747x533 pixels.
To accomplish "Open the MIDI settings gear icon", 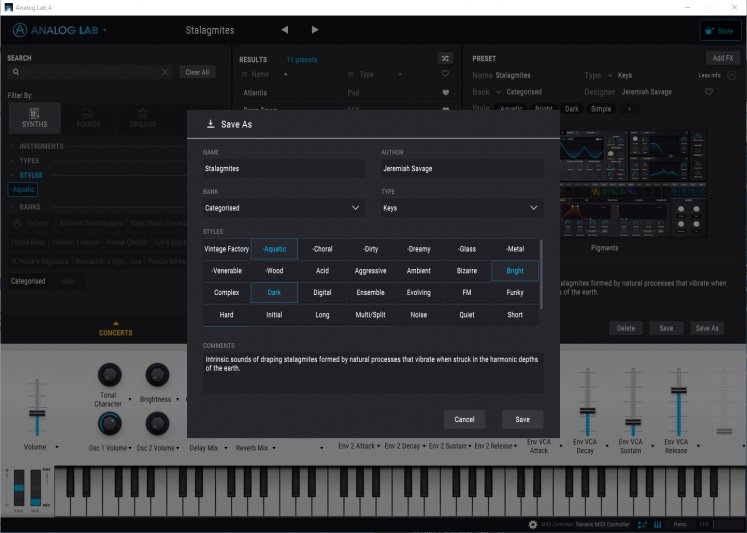I will click(533, 524).
